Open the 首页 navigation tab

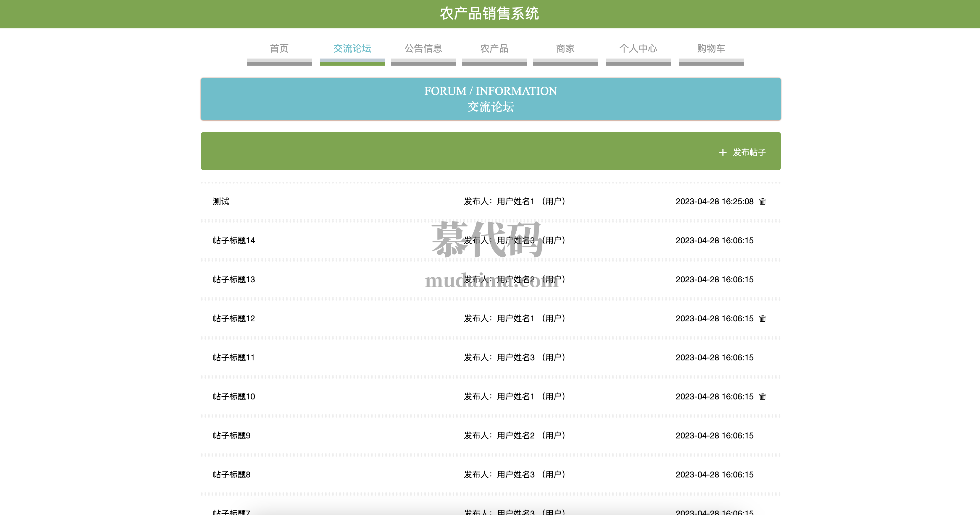(279, 49)
